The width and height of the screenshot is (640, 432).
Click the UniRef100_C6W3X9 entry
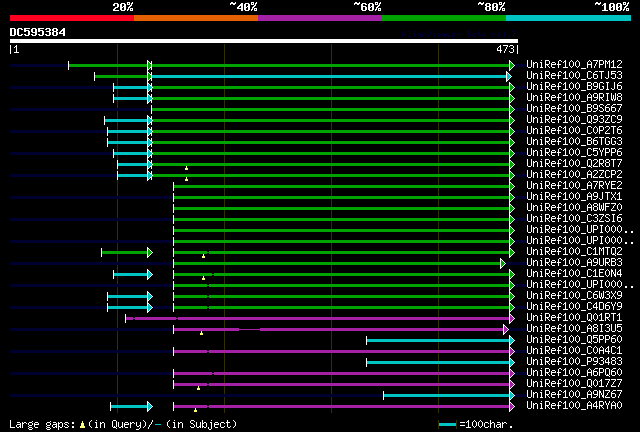pyautogui.click(x=574, y=296)
